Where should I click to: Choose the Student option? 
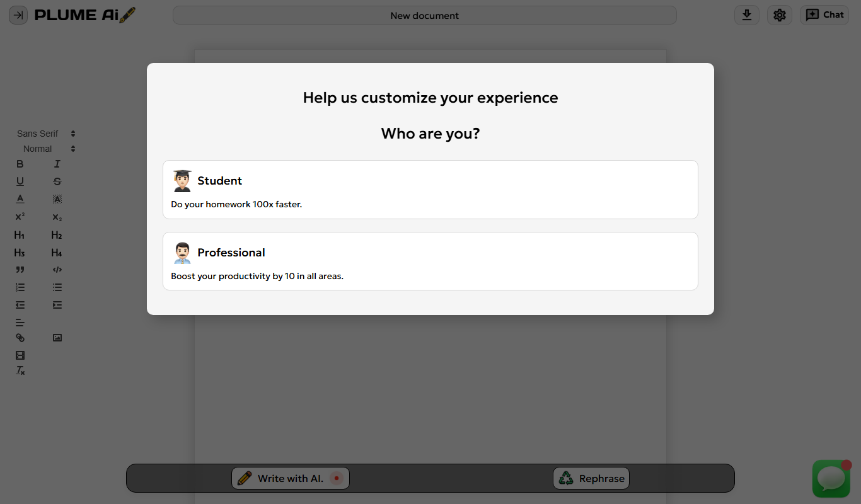point(430,190)
